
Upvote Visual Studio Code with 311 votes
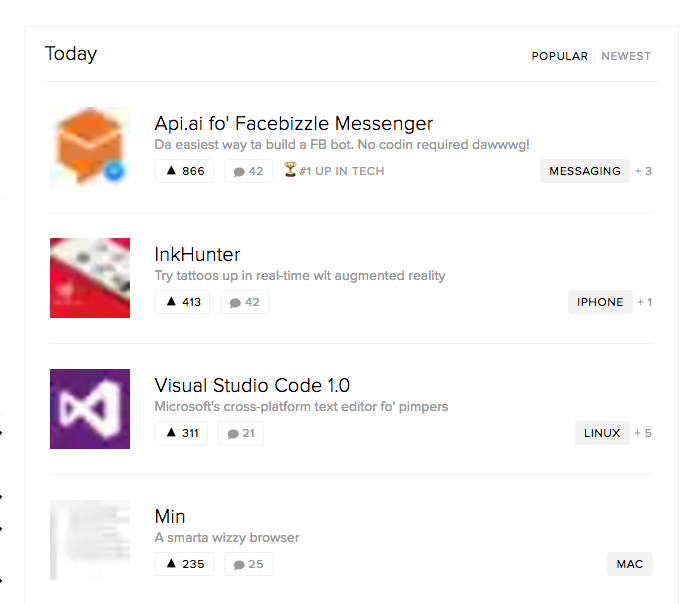click(181, 433)
